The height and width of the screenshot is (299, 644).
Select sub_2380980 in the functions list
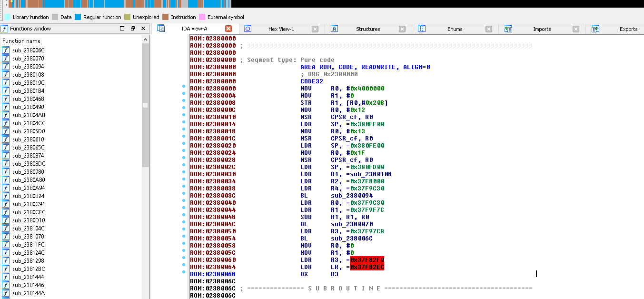tap(29, 171)
